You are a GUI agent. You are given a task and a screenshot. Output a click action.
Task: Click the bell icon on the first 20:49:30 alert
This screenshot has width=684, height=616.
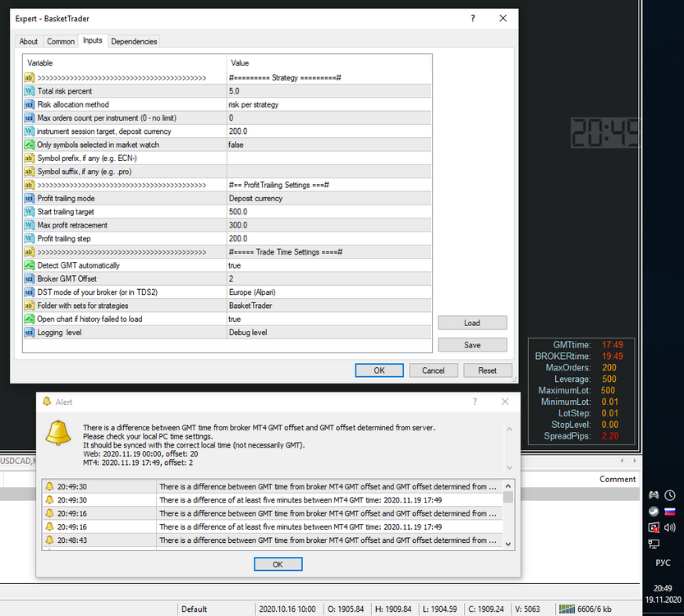(50, 486)
